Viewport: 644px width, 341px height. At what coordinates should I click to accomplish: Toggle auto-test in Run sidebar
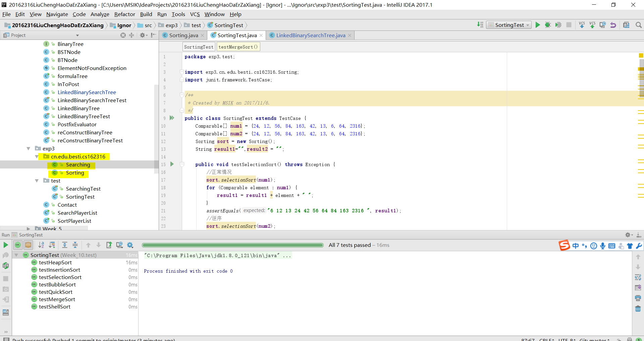(6, 266)
